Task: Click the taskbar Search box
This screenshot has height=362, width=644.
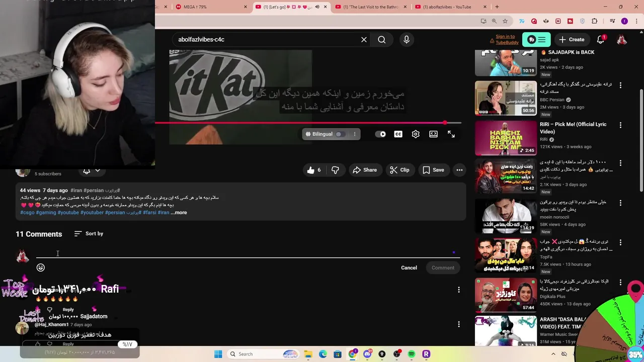Action: 264,354
